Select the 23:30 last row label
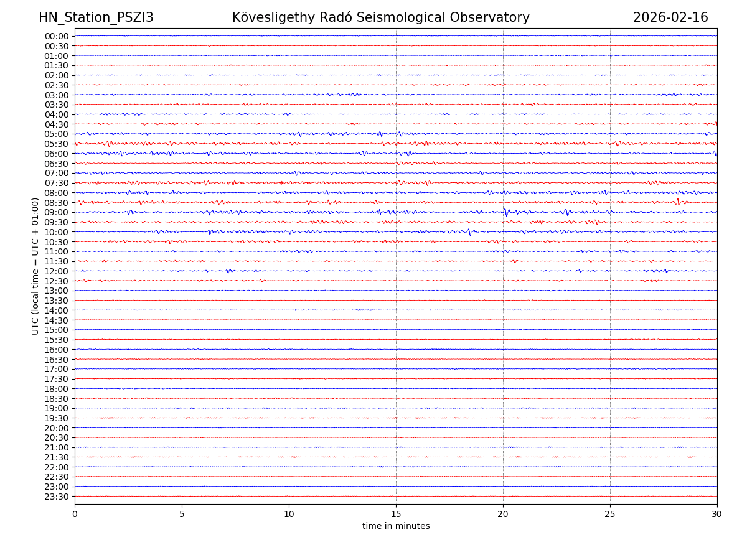747x560 pixels. tap(57, 497)
